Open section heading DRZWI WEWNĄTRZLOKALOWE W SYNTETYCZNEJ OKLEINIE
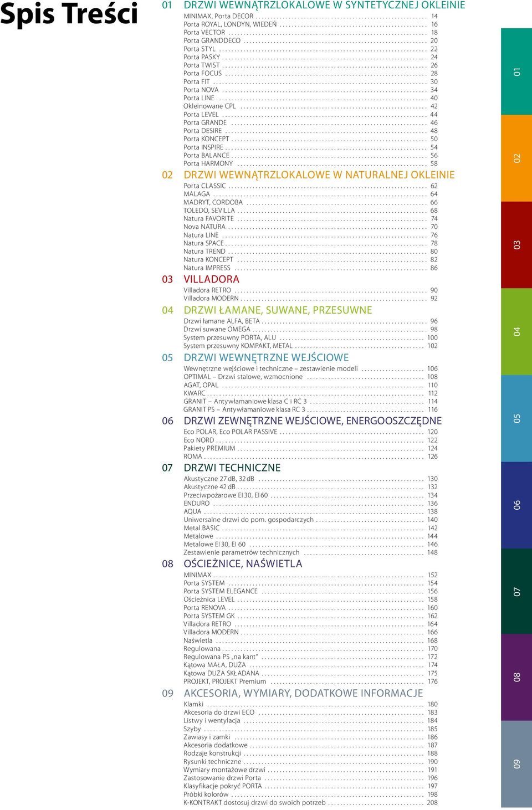The image size is (532, 810). click(324, 5)
